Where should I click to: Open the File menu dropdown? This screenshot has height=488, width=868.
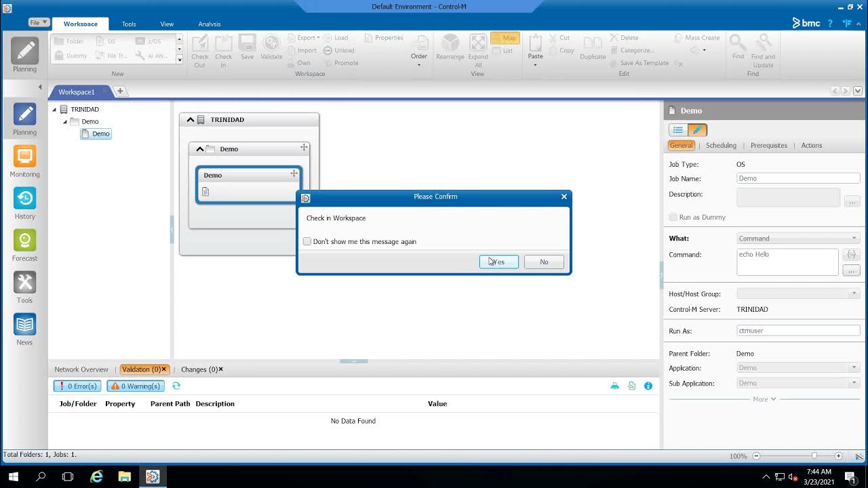(x=39, y=22)
